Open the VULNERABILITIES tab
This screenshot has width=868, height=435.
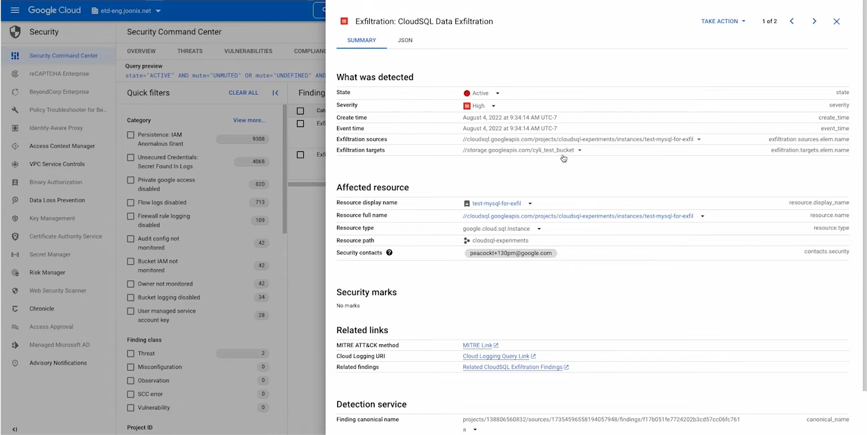pyautogui.click(x=248, y=51)
